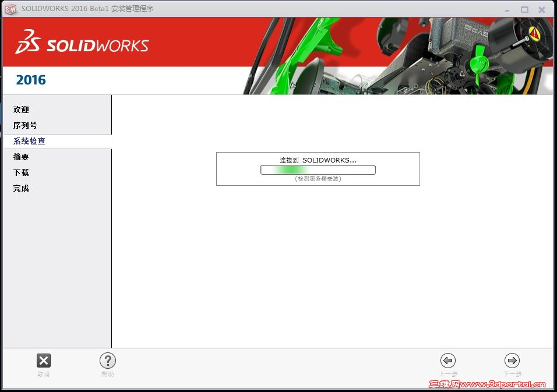Click the 检测服务器安装 status text
Image resolution: width=557 pixels, height=392 pixels.
(318, 179)
